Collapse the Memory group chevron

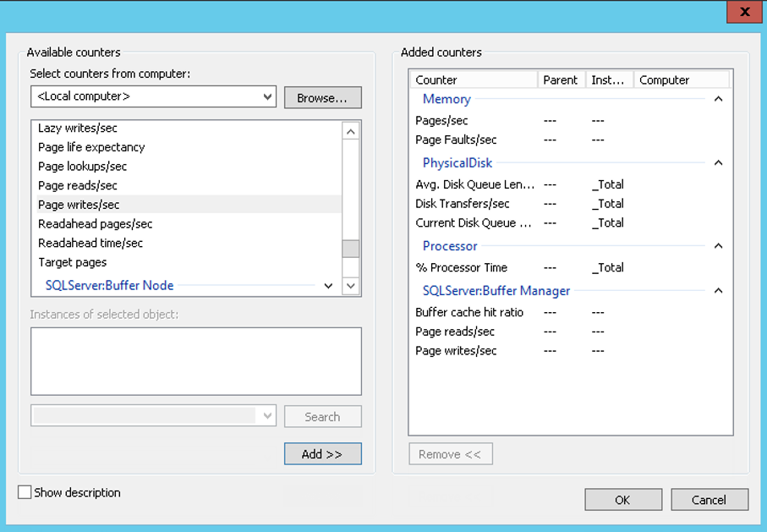(x=718, y=99)
